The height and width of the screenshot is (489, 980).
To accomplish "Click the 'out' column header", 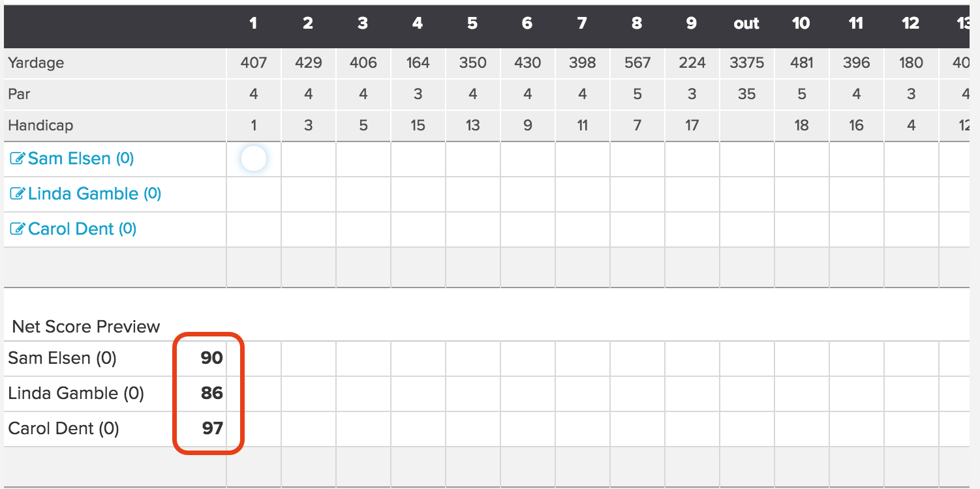I will (747, 23).
